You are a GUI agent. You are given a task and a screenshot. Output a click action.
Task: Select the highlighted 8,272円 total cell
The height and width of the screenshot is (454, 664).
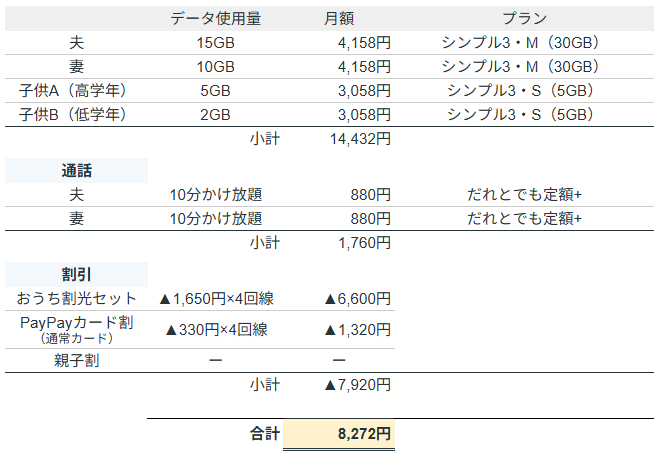click(363, 434)
